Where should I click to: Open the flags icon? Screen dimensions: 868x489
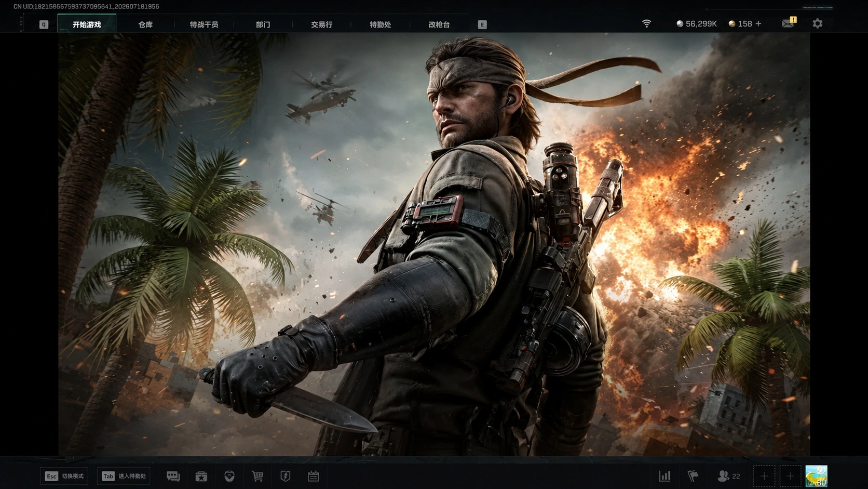693,476
